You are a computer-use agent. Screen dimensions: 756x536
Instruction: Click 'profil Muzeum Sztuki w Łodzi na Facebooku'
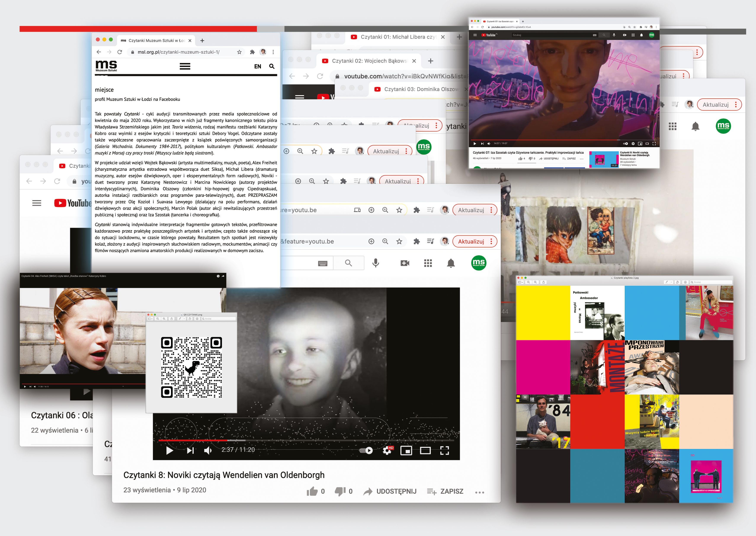point(137,99)
